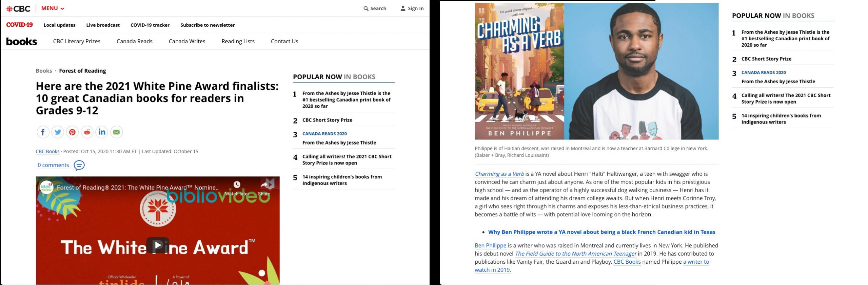
Task: Open left list item #1 From the Ashes bestselling
Action: 346,100
